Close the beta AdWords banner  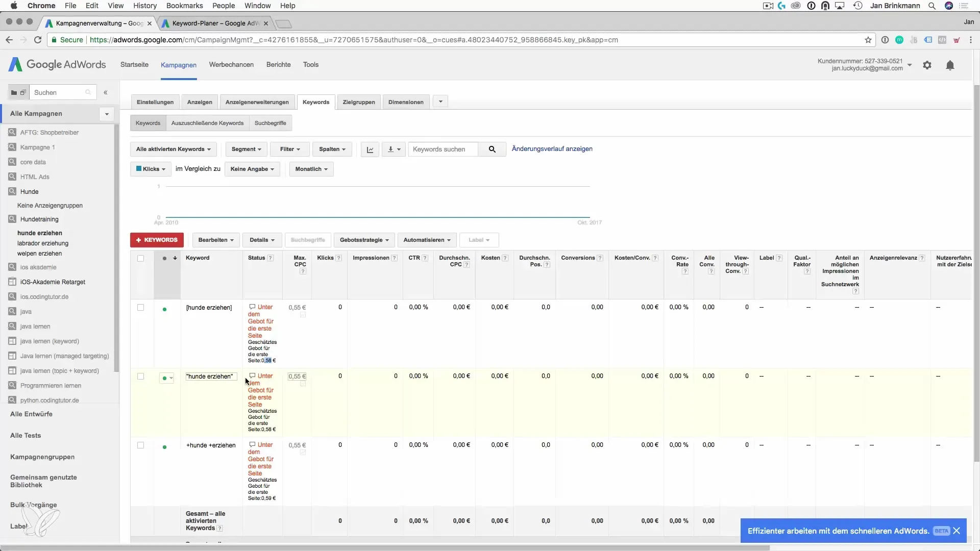pyautogui.click(x=957, y=531)
